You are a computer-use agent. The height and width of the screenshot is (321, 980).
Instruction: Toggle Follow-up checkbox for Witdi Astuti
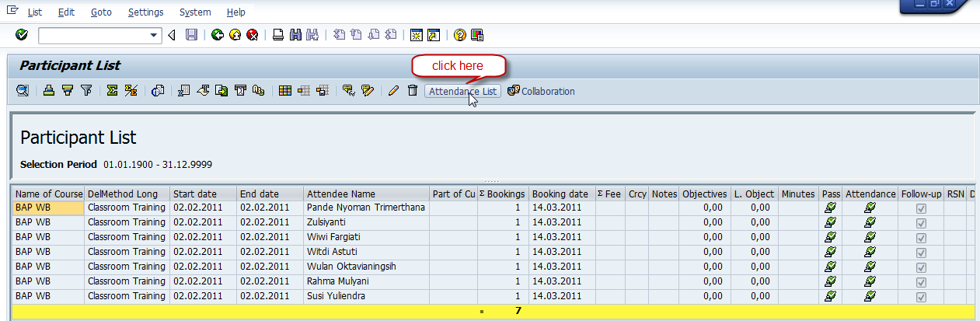(921, 252)
